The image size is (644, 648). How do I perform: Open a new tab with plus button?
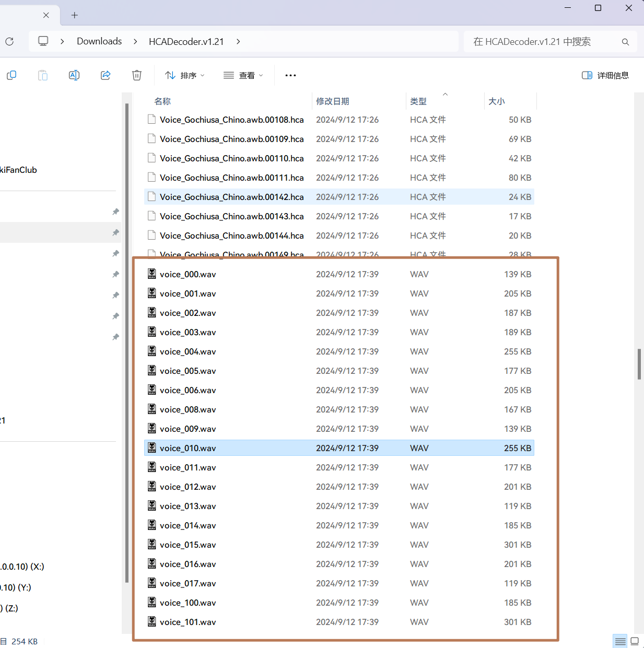pos(75,15)
